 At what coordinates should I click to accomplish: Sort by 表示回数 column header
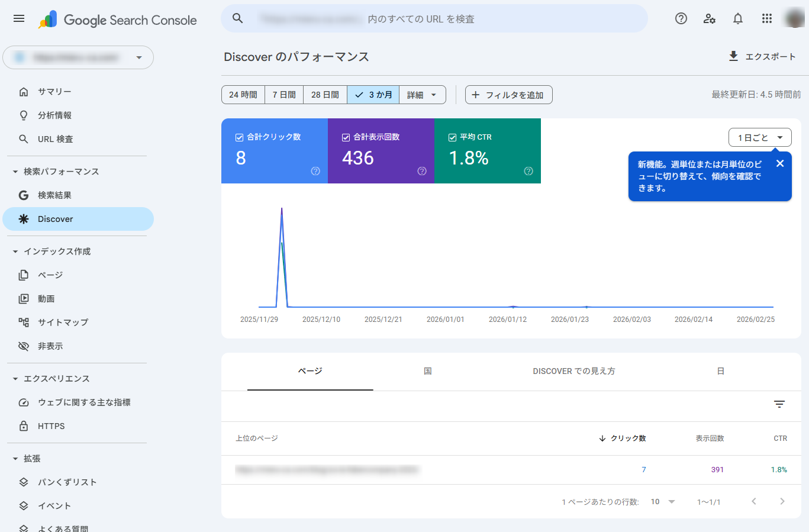[710, 439]
